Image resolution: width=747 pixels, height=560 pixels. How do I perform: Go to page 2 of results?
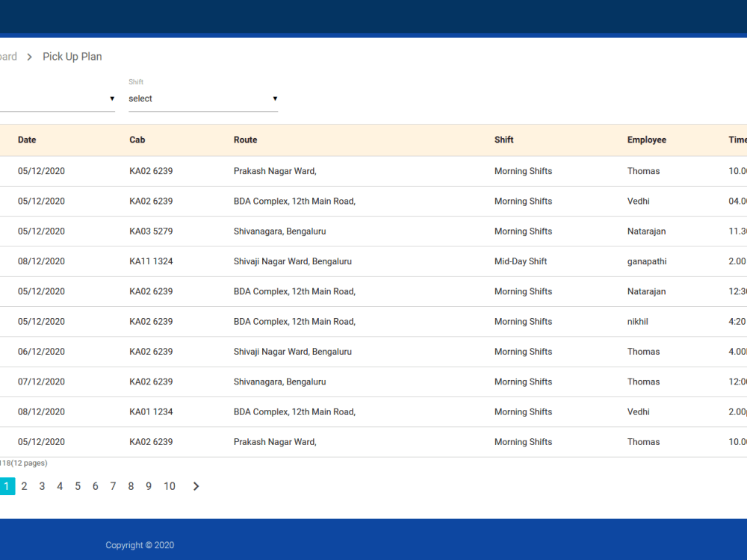tap(25, 486)
